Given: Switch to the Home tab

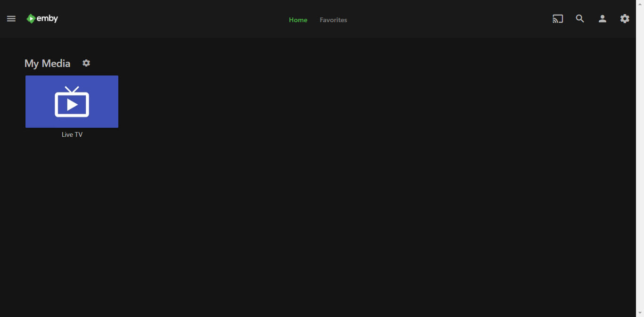Looking at the screenshot, I should 298,20.
